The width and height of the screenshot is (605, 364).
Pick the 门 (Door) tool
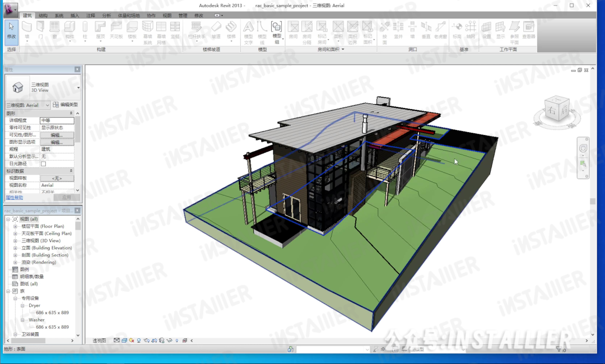(x=40, y=30)
